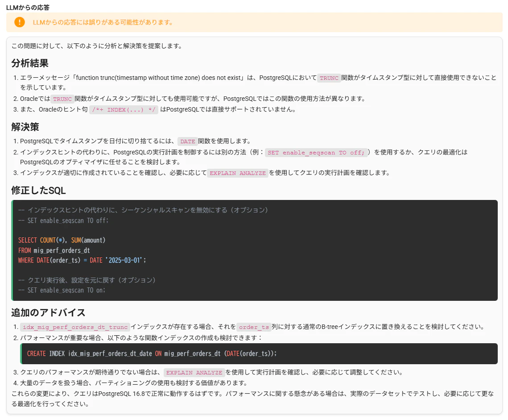Click the orange exclamation warning icon
The image size is (508, 420).
(20, 22)
